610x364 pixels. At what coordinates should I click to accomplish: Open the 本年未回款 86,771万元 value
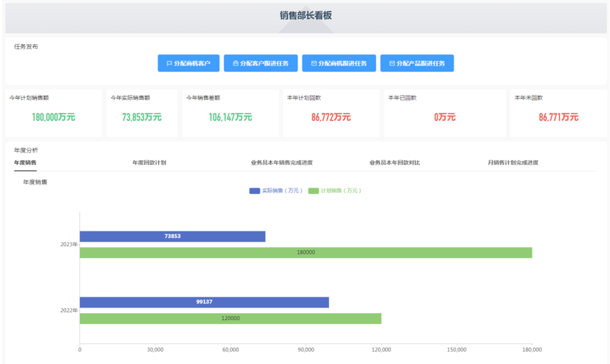pyautogui.click(x=558, y=118)
